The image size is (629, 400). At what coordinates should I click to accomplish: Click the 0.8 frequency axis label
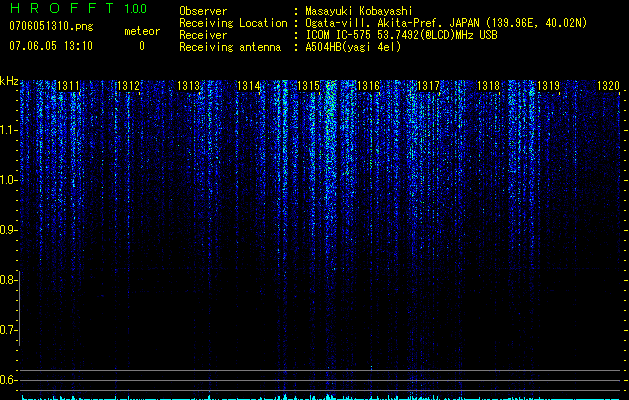(x=7, y=280)
